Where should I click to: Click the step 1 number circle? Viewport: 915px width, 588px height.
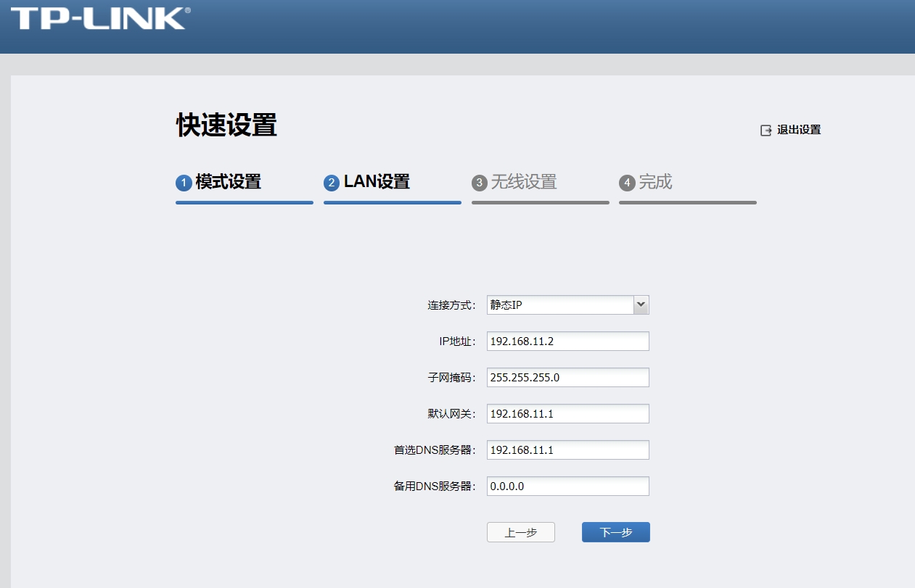click(184, 183)
